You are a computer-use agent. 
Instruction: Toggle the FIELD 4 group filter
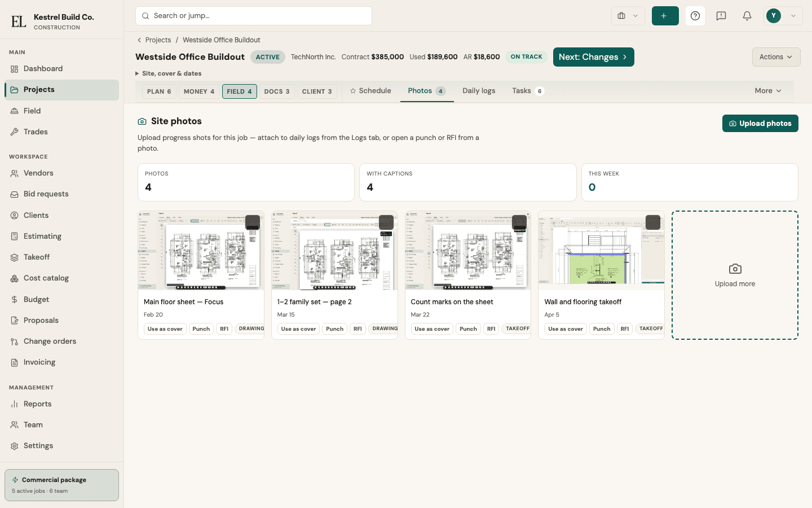click(x=240, y=91)
